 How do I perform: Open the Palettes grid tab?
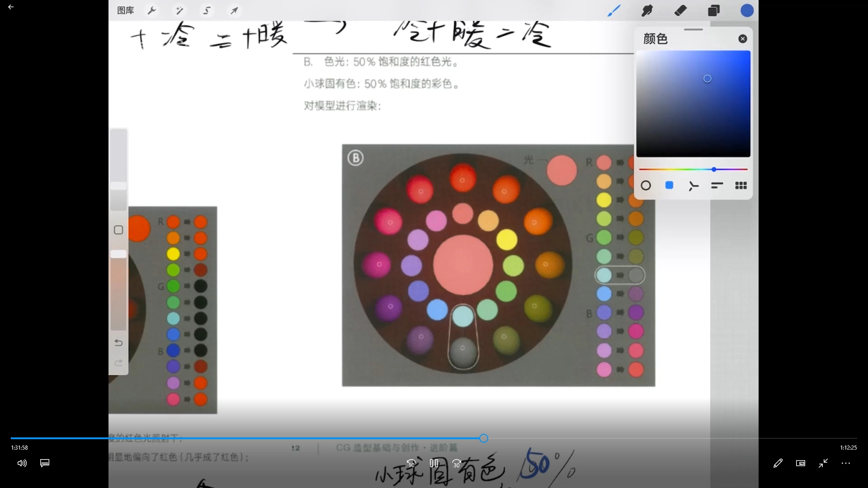(741, 186)
